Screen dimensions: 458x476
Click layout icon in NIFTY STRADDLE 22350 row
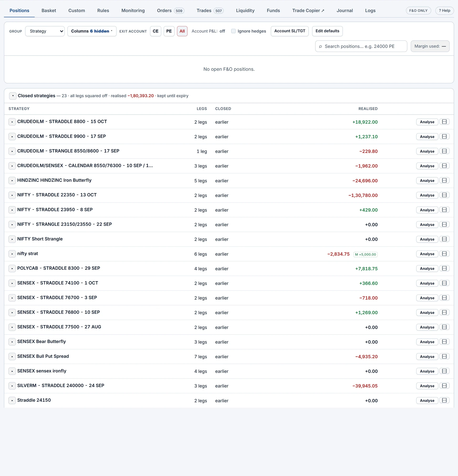[x=444, y=195]
